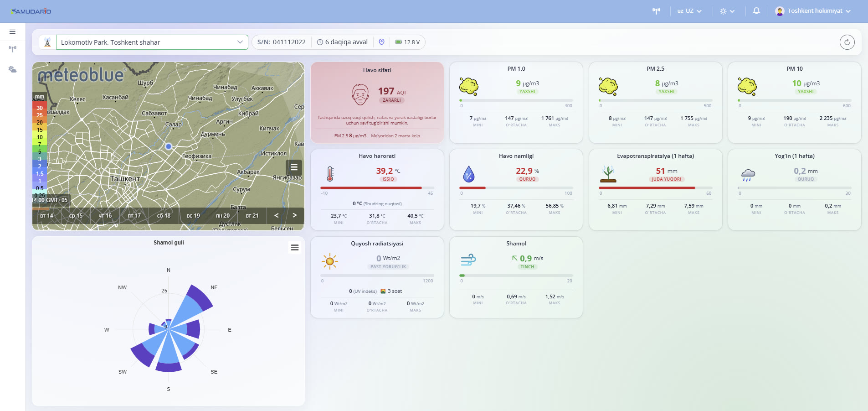Expand the Lokomotiv Park station selector
Viewport: 868px width, 411px height.
click(152, 42)
